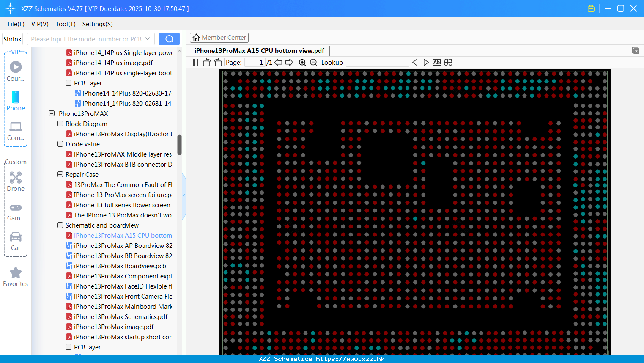The width and height of the screenshot is (644, 363).
Task: Click the yellow toolbox title bar icon
Action: 591,8
